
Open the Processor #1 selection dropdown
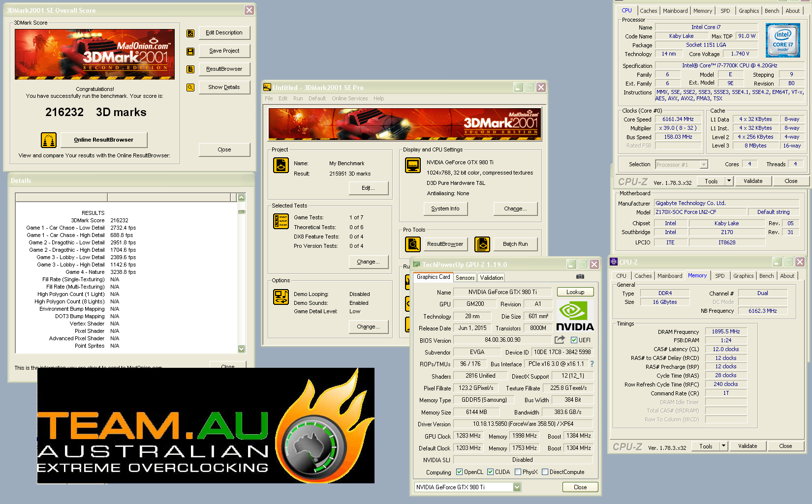click(x=704, y=165)
